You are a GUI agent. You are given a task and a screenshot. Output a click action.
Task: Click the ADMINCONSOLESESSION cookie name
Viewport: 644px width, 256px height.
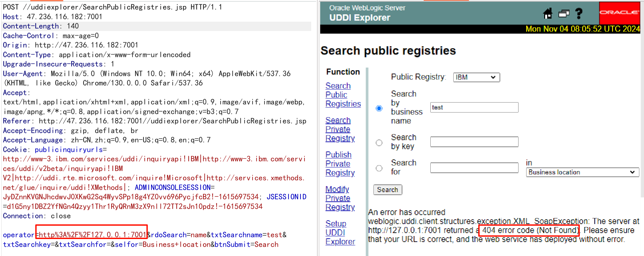173,188
